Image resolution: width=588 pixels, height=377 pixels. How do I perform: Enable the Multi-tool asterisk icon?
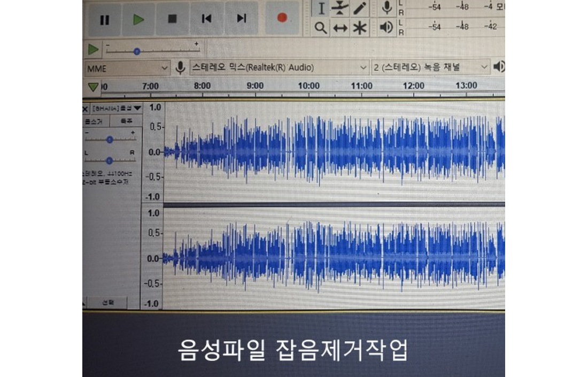click(x=360, y=28)
